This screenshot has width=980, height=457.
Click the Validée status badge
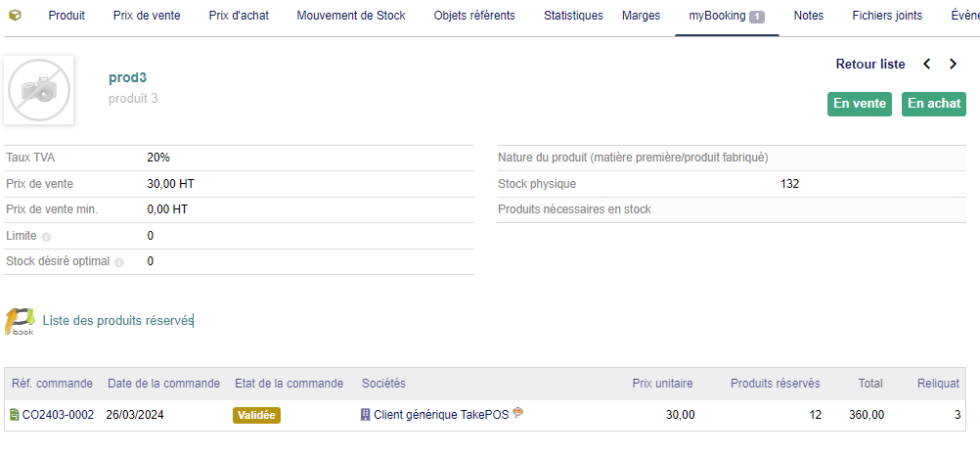pos(256,415)
